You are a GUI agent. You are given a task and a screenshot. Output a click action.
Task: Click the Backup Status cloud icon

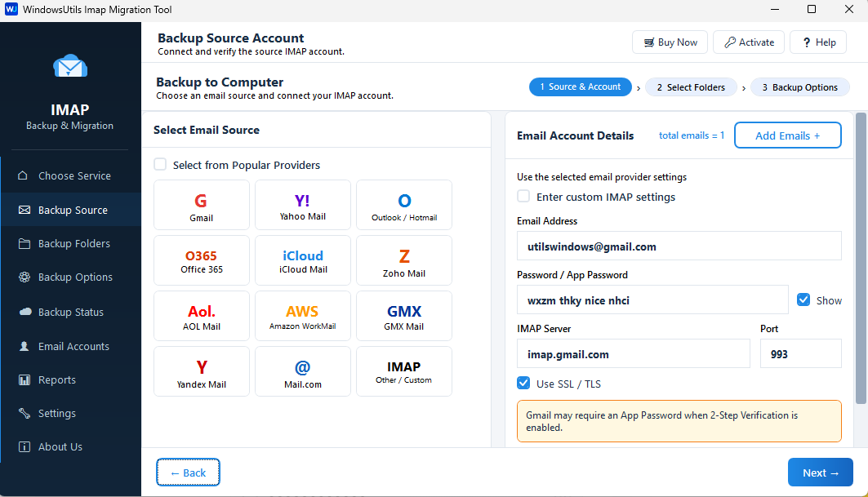[x=25, y=312]
